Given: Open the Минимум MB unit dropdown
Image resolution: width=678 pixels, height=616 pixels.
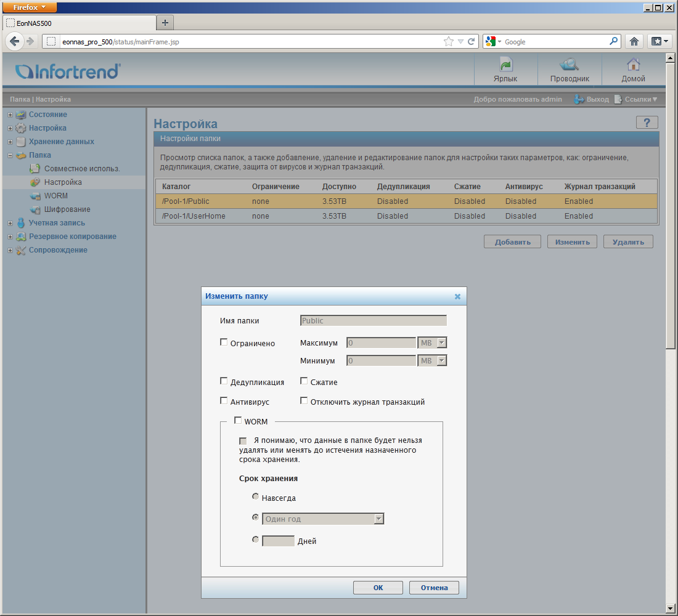Looking at the screenshot, I should tap(432, 360).
